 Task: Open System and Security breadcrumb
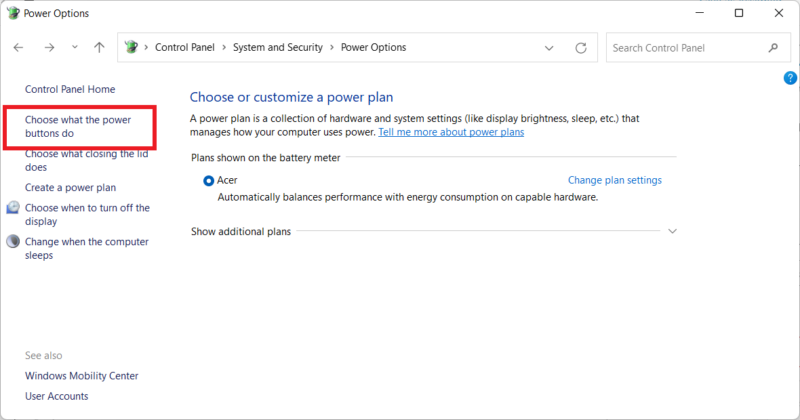pos(278,47)
